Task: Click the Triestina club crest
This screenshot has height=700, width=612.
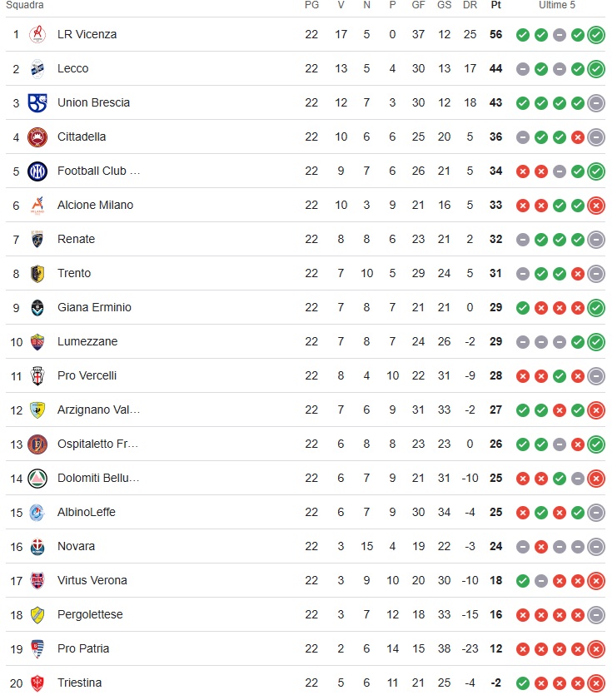Action: [x=37, y=683]
